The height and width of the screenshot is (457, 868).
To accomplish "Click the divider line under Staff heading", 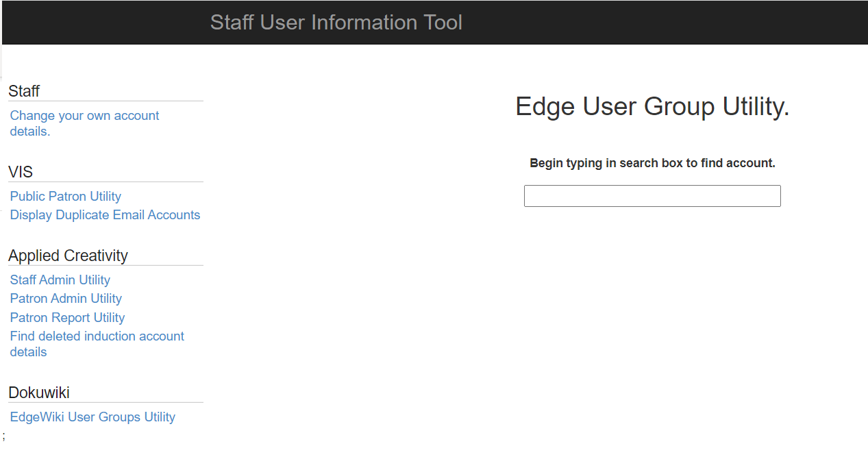I will tap(106, 101).
